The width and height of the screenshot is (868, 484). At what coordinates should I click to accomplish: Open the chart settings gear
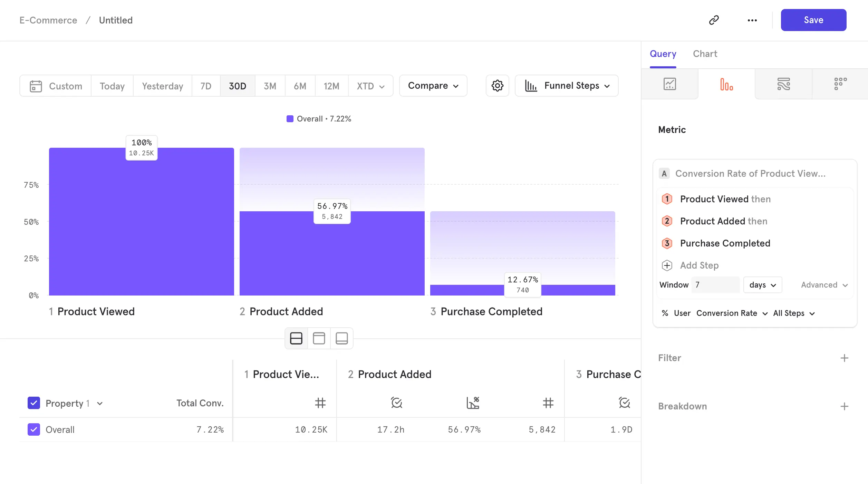[x=497, y=86]
